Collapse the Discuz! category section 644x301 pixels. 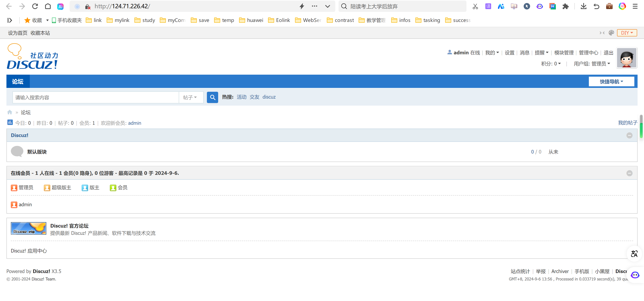pyautogui.click(x=629, y=135)
